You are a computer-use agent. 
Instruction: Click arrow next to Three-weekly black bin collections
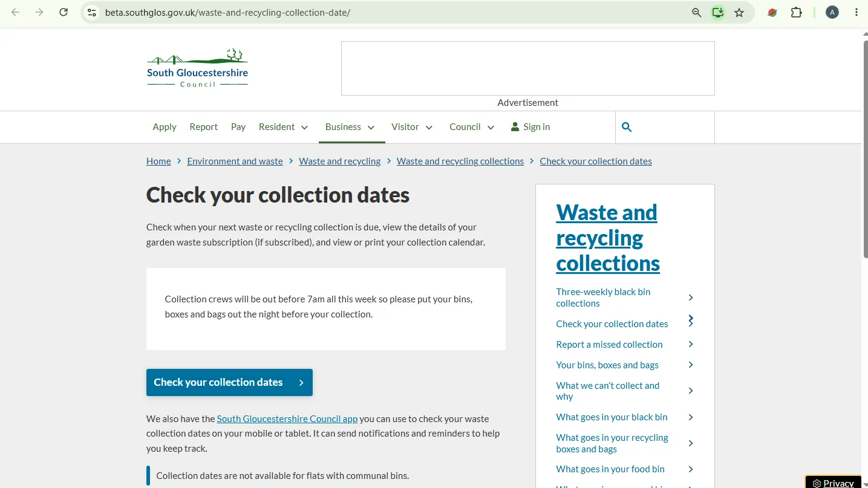691,298
